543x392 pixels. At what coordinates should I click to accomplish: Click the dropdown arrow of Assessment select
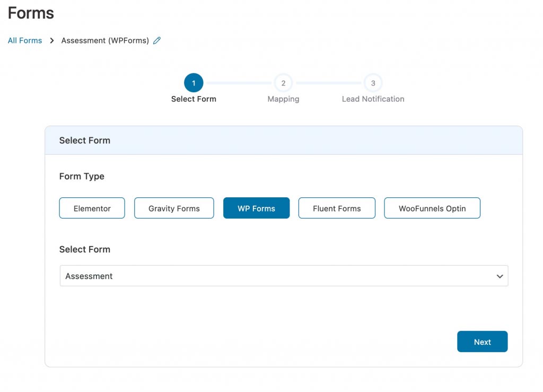(x=500, y=276)
